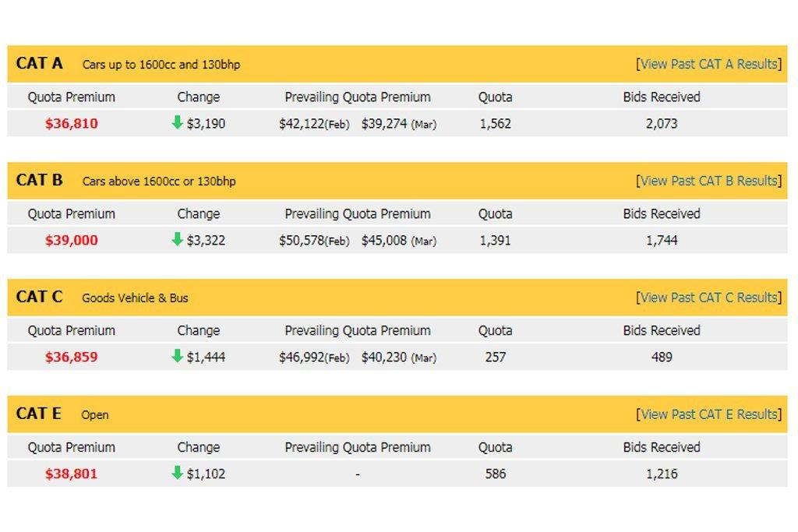The image size is (798, 532).
Task: Click the CAT B heading
Action: [x=39, y=181]
